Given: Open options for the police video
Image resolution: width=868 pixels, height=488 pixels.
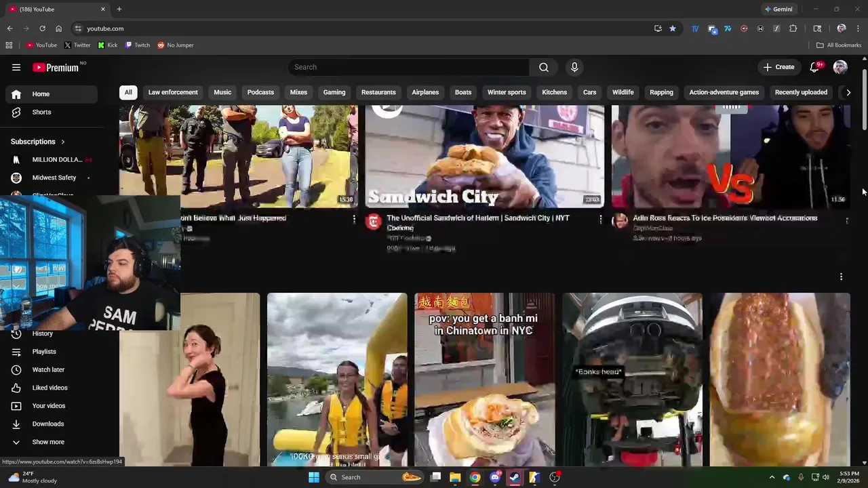Looking at the screenshot, I should coord(353,220).
